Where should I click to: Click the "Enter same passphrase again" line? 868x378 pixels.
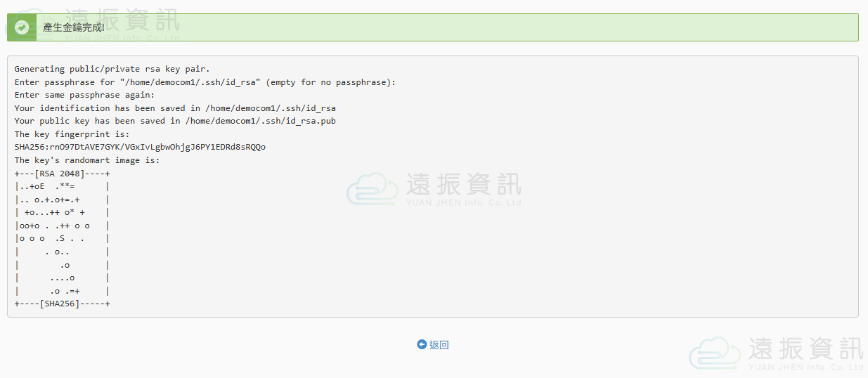(x=84, y=95)
